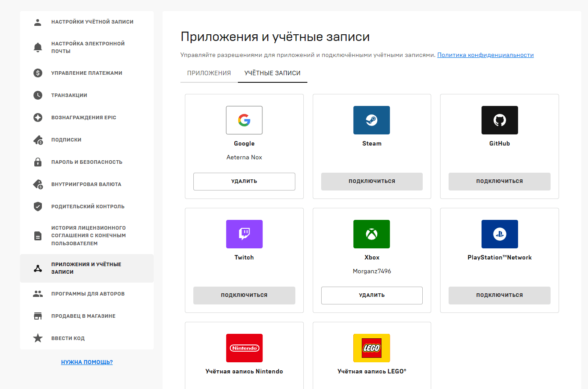
Task: Click the Xbox logo tile
Action: [x=372, y=234]
